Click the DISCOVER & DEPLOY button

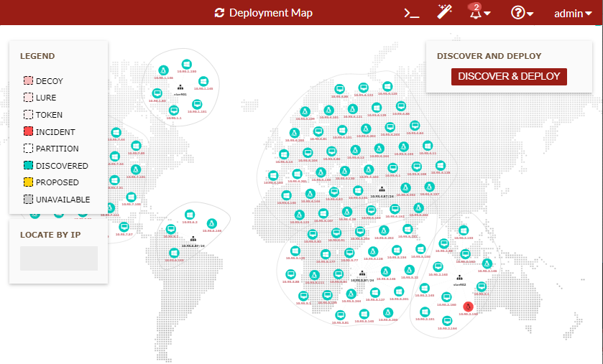click(x=509, y=76)
